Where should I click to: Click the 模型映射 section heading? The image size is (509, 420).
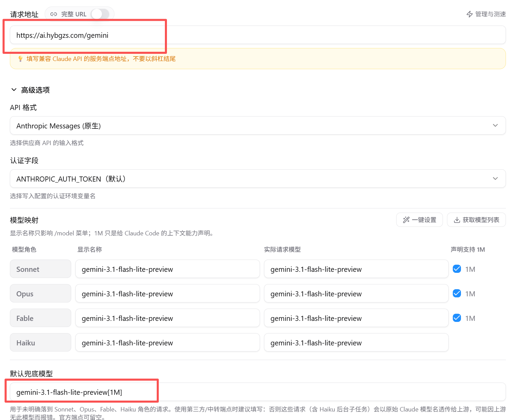tap(24, 220)
